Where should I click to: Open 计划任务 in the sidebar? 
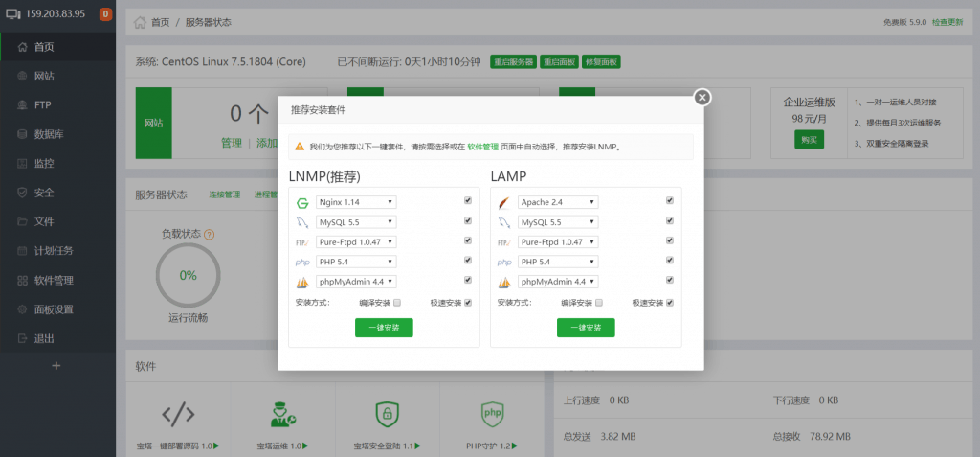pos(58,251)
